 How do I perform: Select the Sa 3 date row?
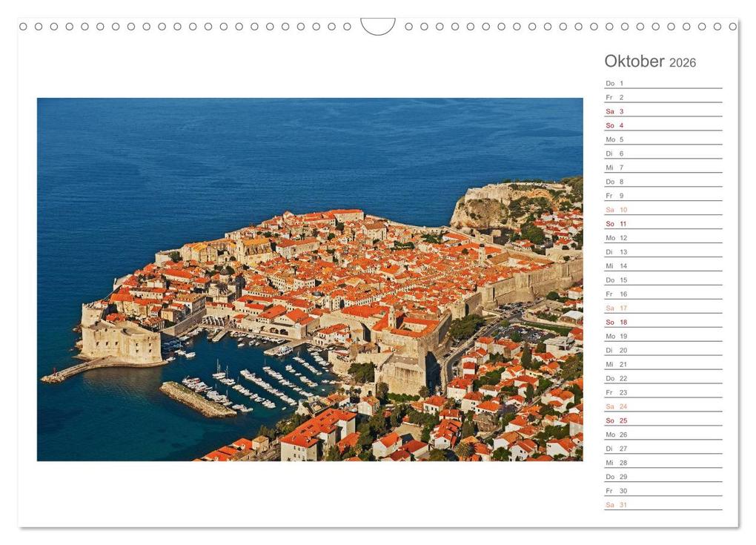point(663,111)
